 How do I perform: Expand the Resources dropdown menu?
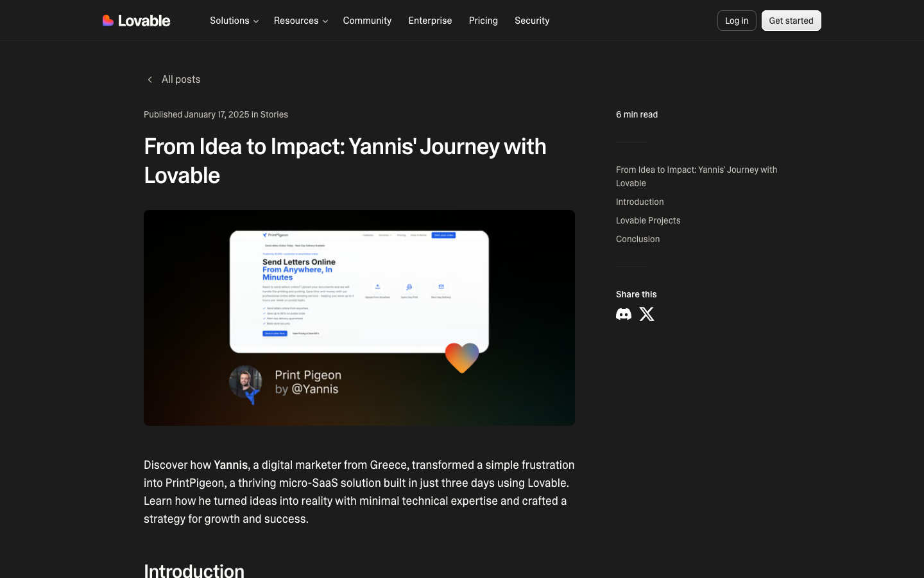tap(301, 21)
